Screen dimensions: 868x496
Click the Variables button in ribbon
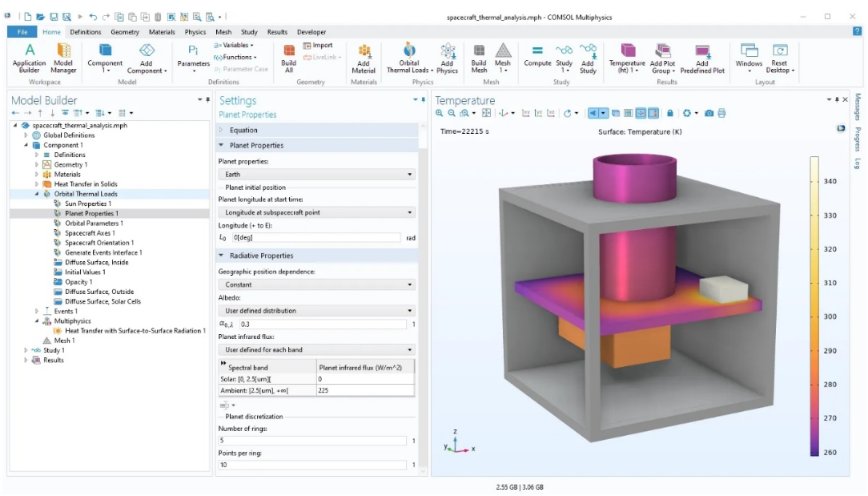click(234, 45)
